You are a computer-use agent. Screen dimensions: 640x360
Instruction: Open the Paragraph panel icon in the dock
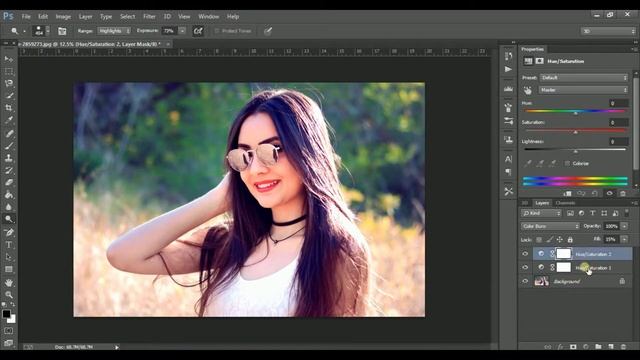coord(508,172)
